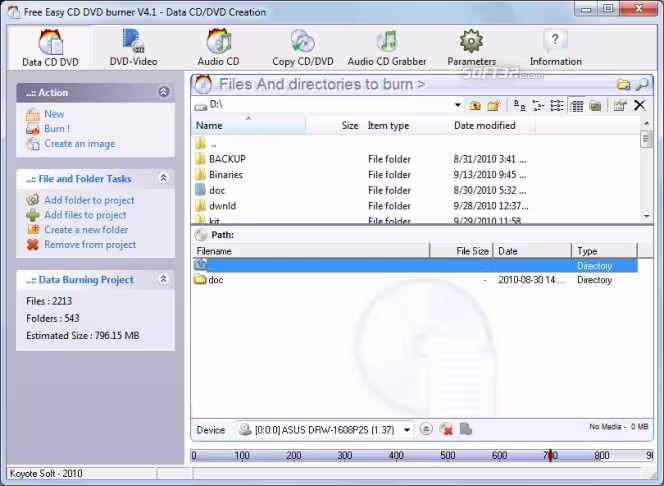The width and height of the screenshot is (664, 486).
Task: Collapse File and Folder Tasks panel
Action: tap(164, 178)
